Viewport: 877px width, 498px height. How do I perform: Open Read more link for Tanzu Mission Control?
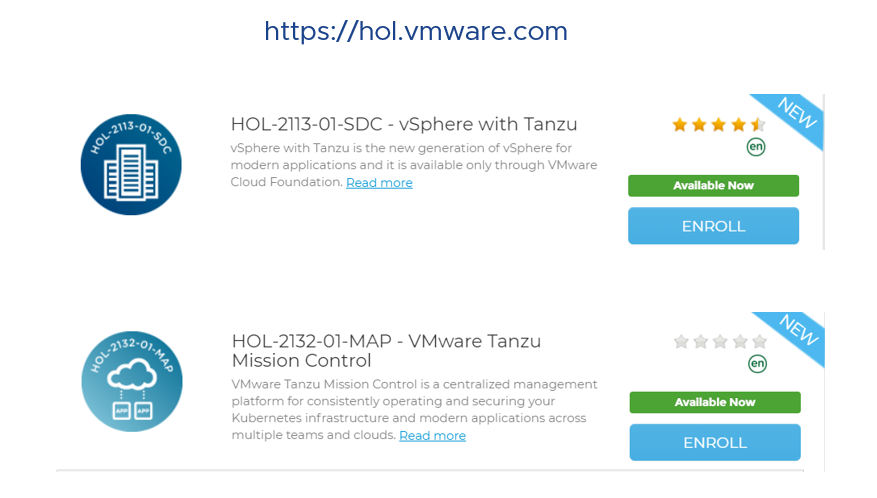[x=432, y=436]
